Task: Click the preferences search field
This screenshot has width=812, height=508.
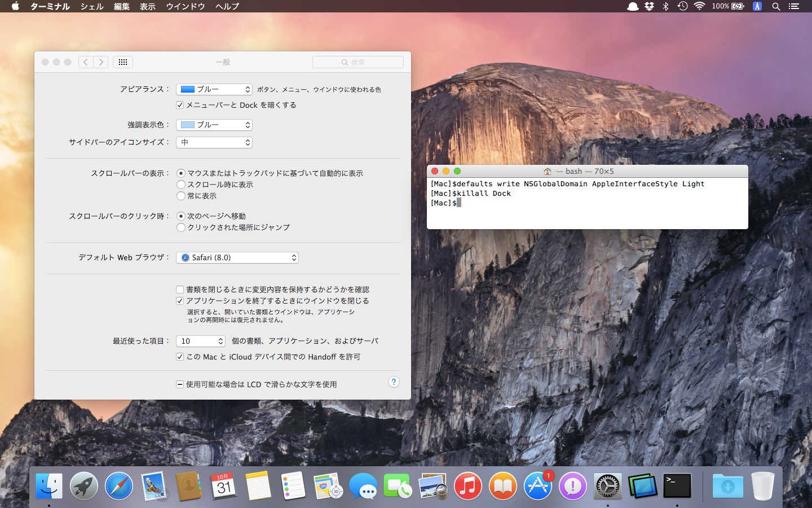Action: (x=358, y=62)
